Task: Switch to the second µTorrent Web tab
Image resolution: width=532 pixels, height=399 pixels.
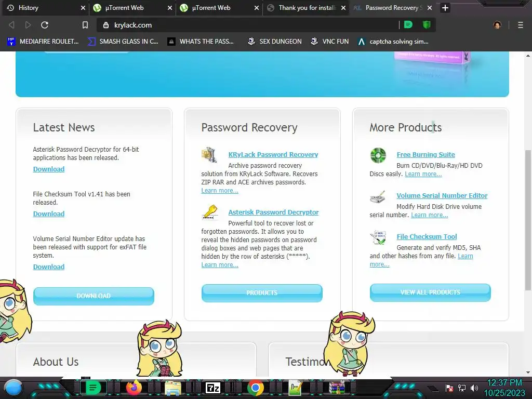Action: point(219,8)
